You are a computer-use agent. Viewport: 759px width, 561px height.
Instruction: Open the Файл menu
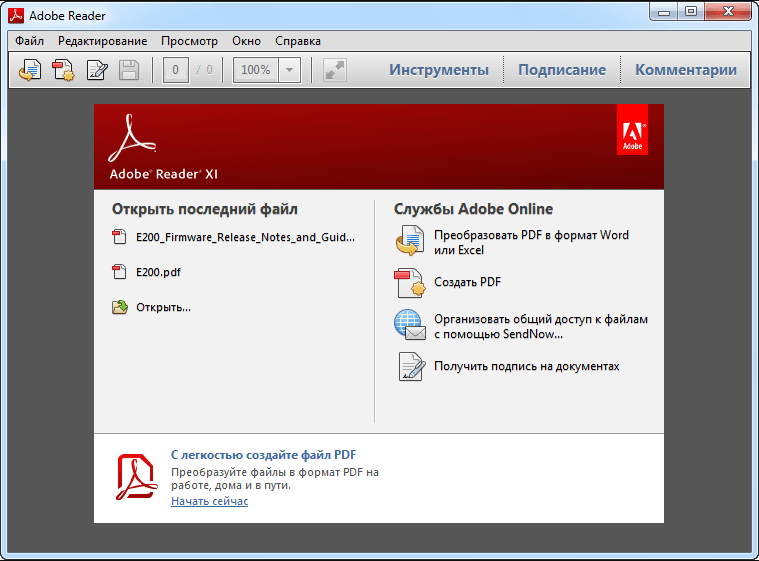(x=30, y=41)
